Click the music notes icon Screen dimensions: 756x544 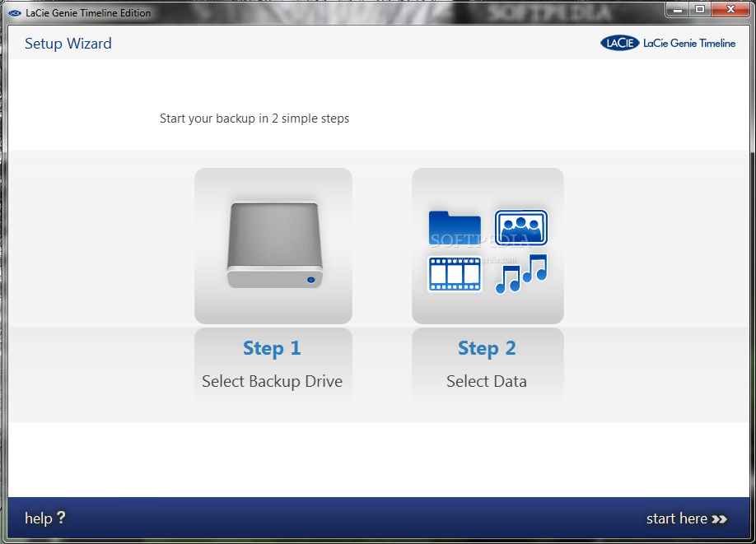point(521,274)
